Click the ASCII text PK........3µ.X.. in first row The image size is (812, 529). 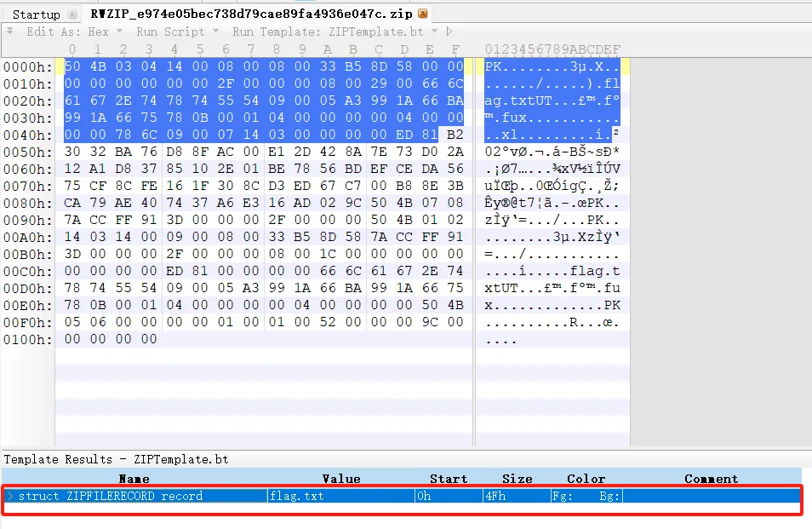pyautogui.click(x=552, y=66)
